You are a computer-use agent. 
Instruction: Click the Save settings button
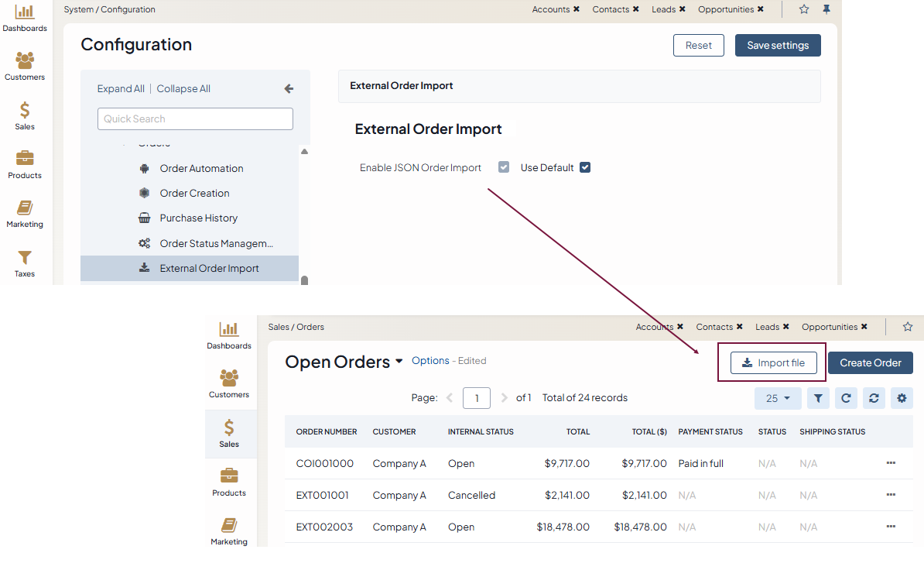778,46
